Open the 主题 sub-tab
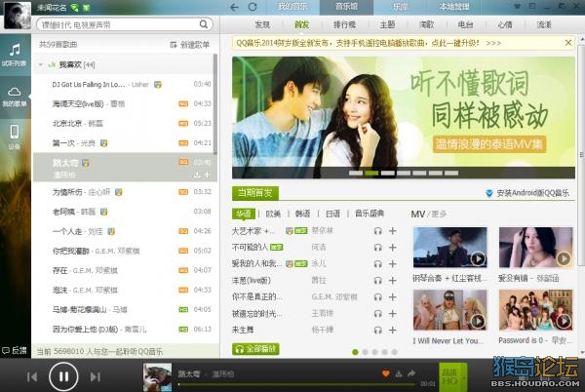This screenshot has width=585, height=392. (387, 24)
